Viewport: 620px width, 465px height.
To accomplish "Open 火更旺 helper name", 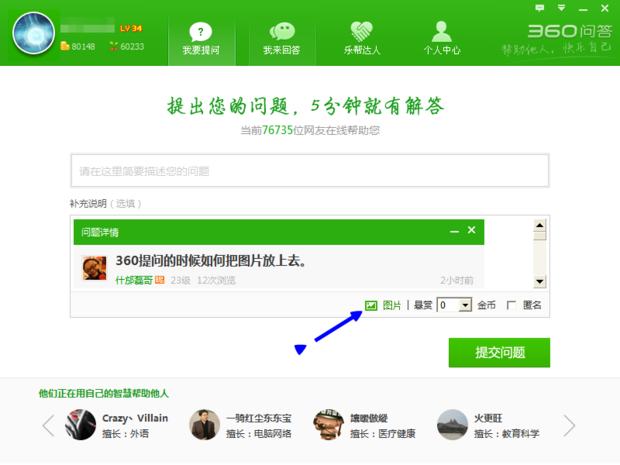I will point(488,418).
